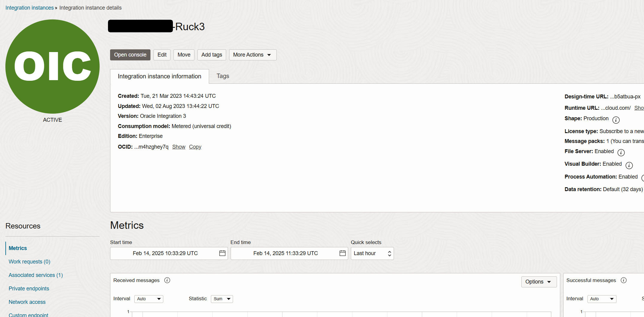Change Statistic Sum dropdown in Received messages
Image resolution: width=644 pixels, height=317 pixels.
pos(222,299)
